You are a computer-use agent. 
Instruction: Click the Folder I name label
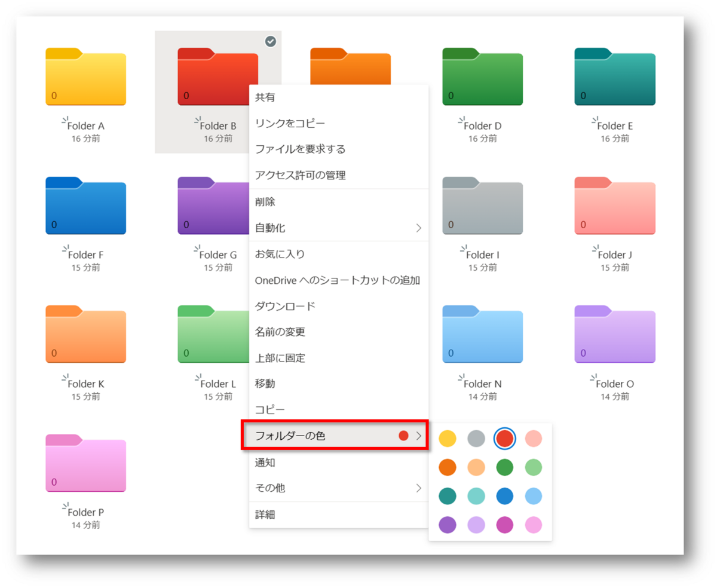tap(482, 255)
